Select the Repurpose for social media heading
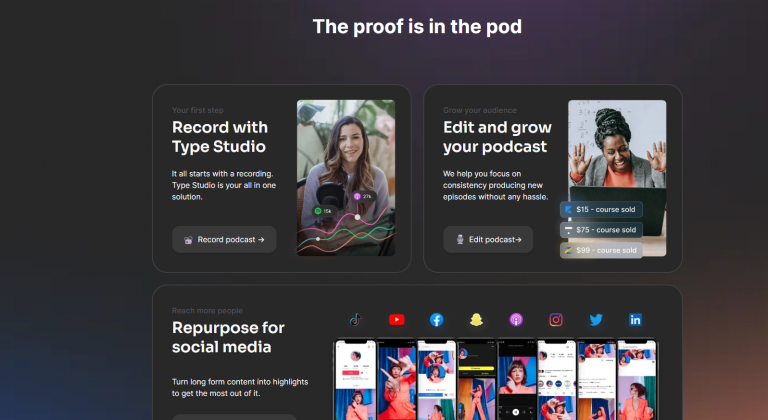 (228, 337)
